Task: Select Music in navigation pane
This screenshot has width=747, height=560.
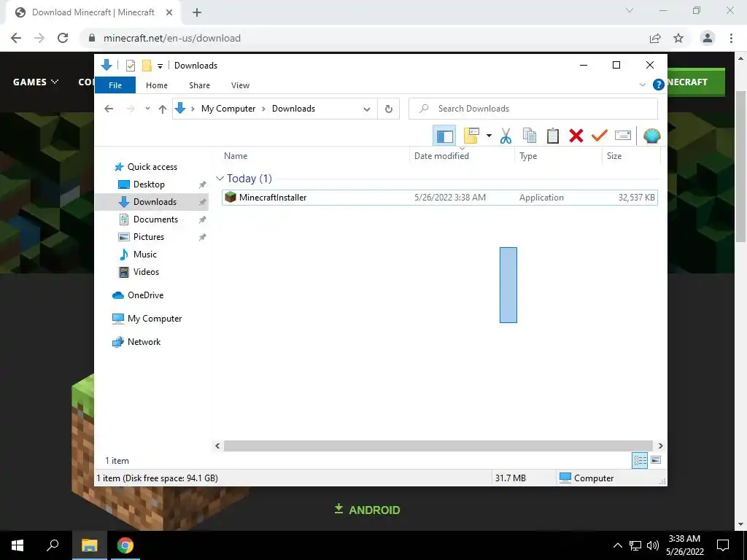Action: (145, 254)
